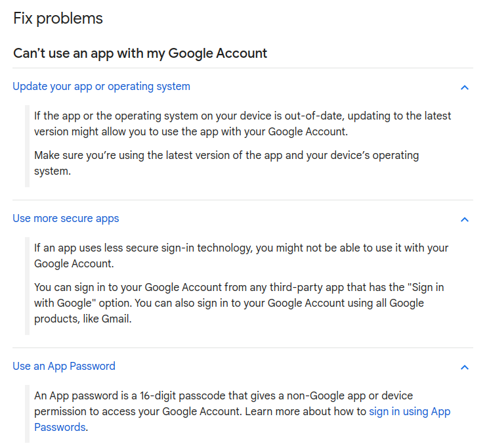The image size is (489, 448).
Task: Click the "Fix problems" page heading
Action: click(x=58, y=18)
